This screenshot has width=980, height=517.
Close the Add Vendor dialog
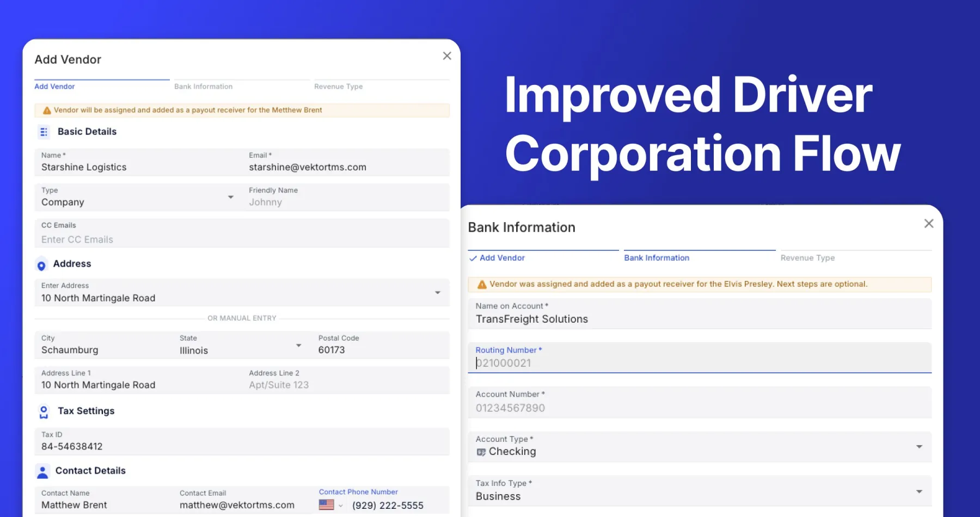[x=447, y=56]
